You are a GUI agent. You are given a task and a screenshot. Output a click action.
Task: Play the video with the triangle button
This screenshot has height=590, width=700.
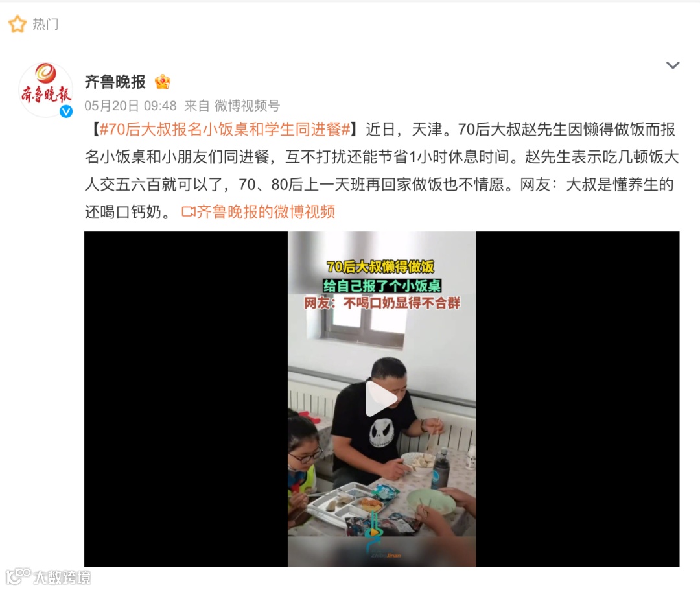382,399
